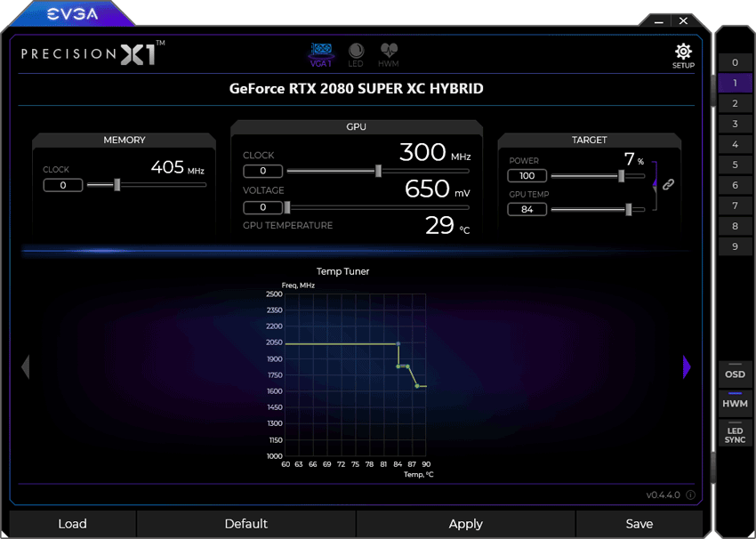Focus the GPU temp target field showing 84

[x=527, y=209]
